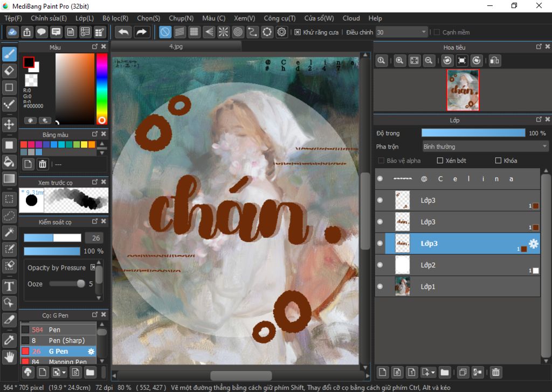
Task: Close the Màu color panel
Action: coord(103,46)
